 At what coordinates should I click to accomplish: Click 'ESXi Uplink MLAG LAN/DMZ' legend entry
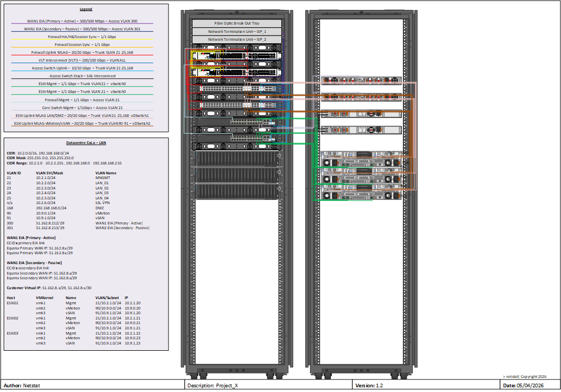[82, 116]
